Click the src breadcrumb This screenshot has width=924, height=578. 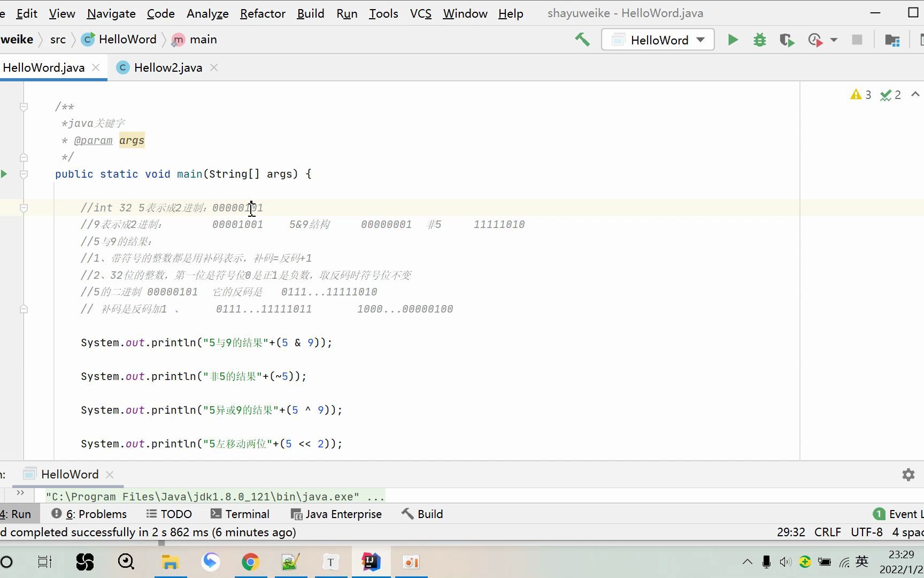point(58,40)
